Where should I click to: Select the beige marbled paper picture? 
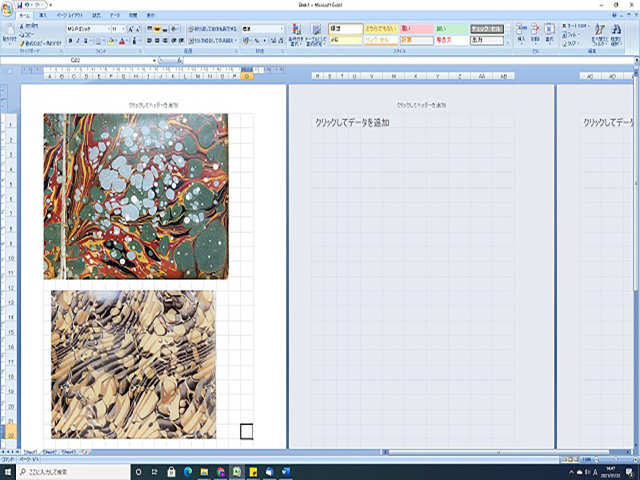click(x=133, y=364)
